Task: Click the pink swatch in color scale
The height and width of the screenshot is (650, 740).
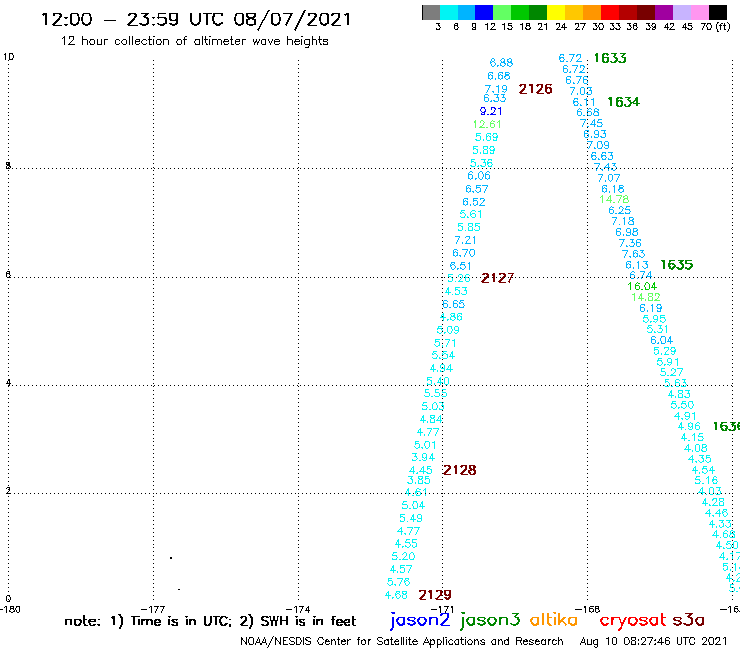Action: coord(699,12)
